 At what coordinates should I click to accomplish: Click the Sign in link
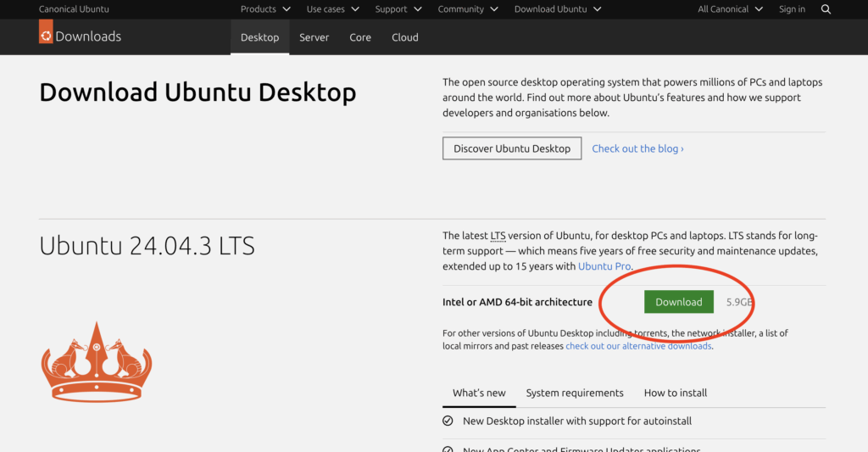coord(792,9)
